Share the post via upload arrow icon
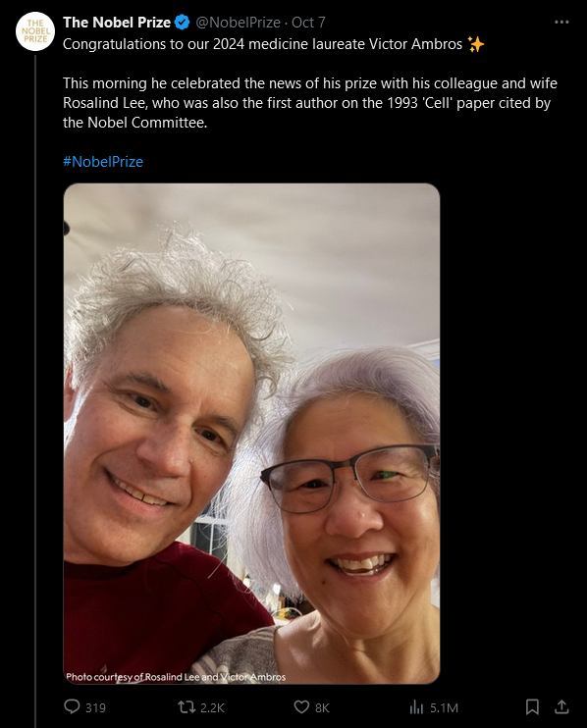Image resolution: width=587 pixels, height=728 pixels. coord(561,706)
